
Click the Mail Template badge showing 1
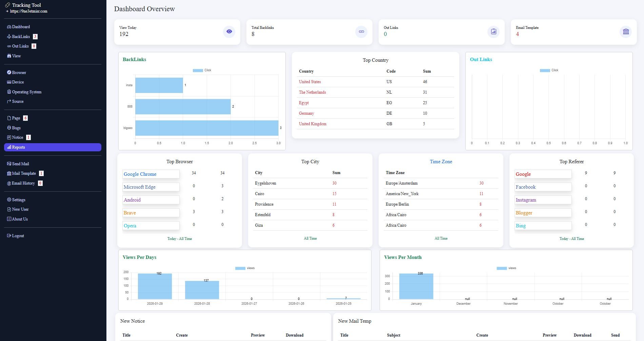41,173
